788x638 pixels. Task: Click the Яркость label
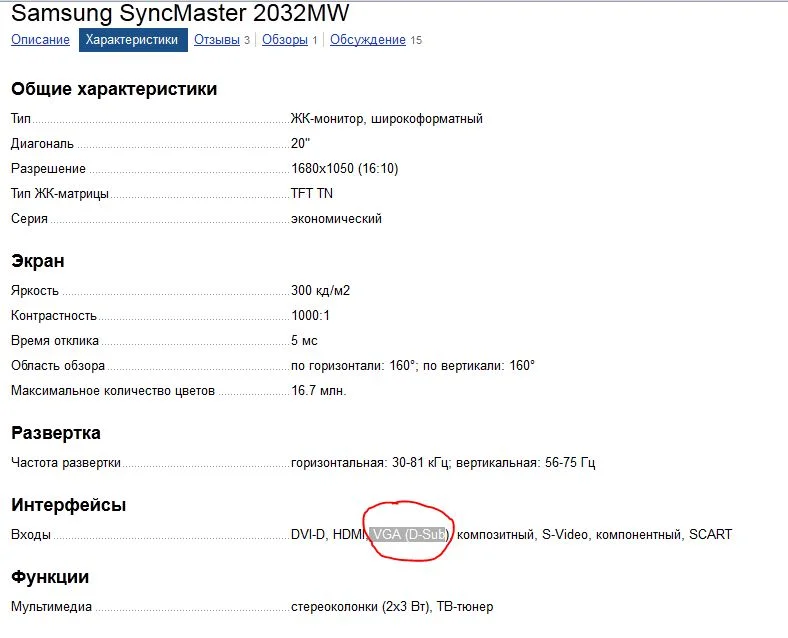coord(35,291)
